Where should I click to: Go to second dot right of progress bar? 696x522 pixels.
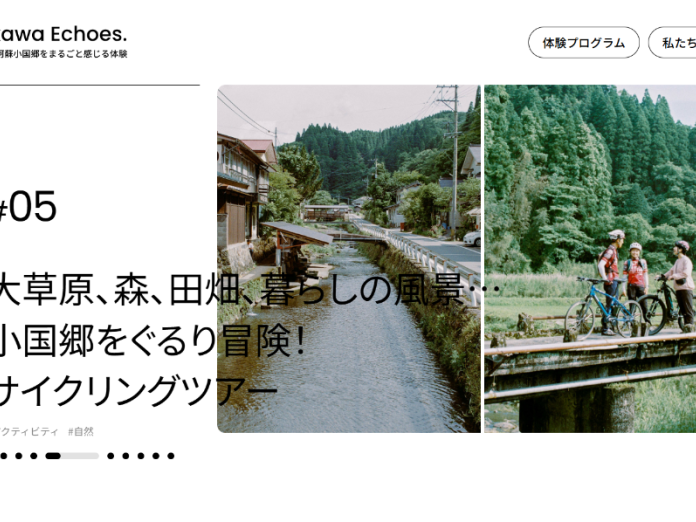pos(126,456)
